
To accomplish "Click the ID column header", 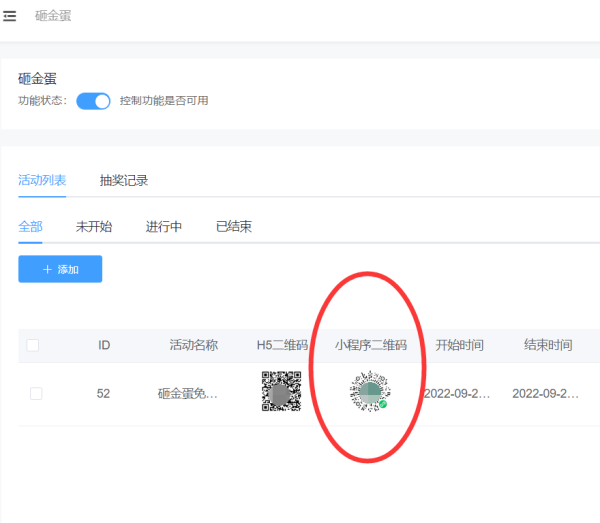I will 104,345.
